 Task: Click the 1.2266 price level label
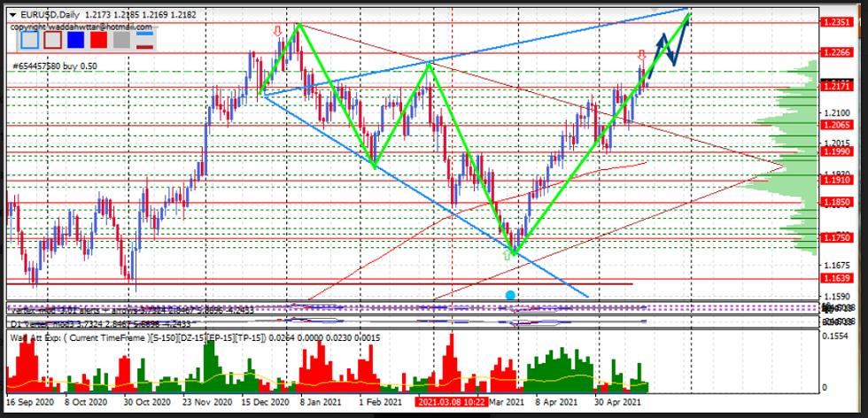pyautogui.click(x=836, y=52)
